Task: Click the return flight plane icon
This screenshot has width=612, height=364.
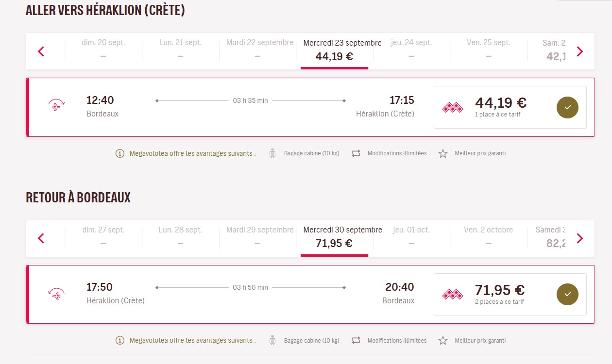Action: click(x=56, y=293)
